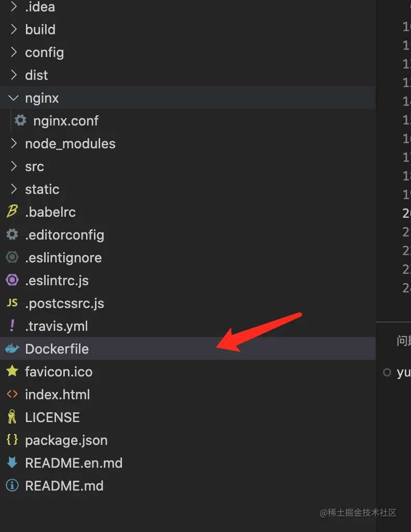Expand the dist folder
The image size is (411, 532).
[13, 75]
